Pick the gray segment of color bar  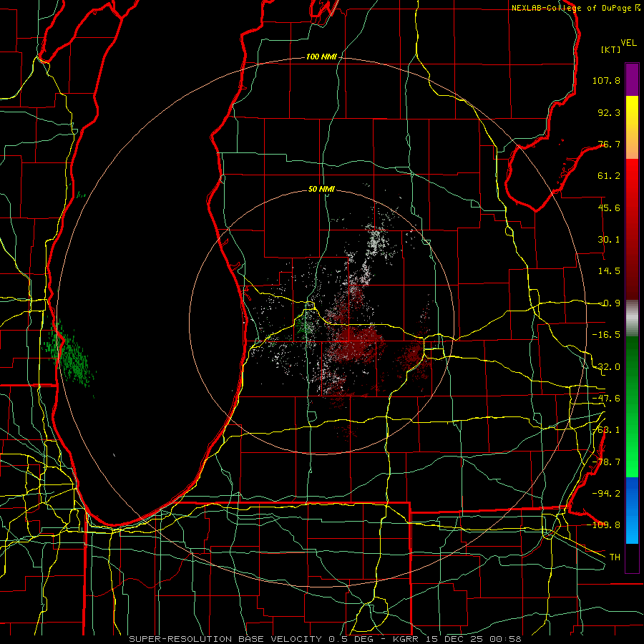coord(632,318)
